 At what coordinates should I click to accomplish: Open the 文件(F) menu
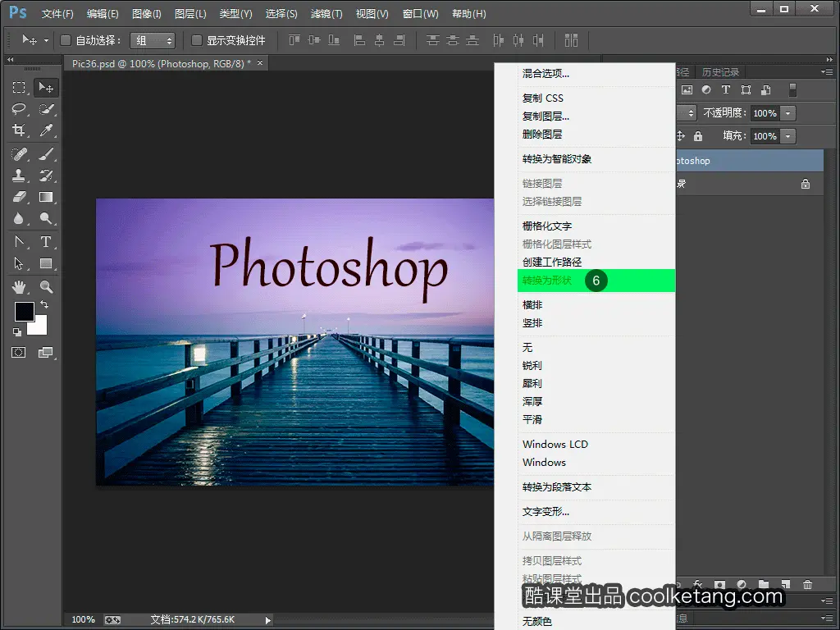pos(57,14)
